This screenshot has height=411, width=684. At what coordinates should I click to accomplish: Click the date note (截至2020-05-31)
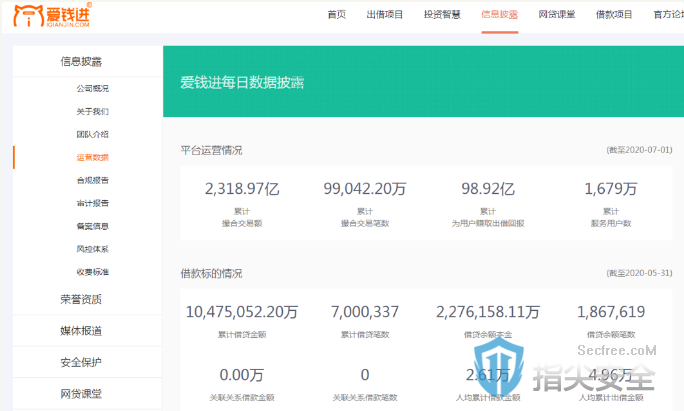coord(639,273)
